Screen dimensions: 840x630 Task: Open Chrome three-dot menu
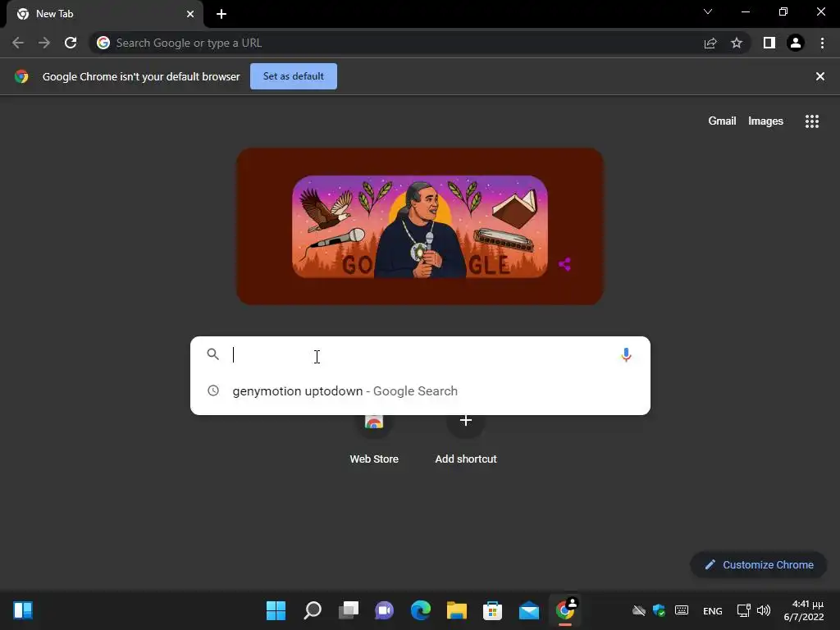(x=822, y=43)
